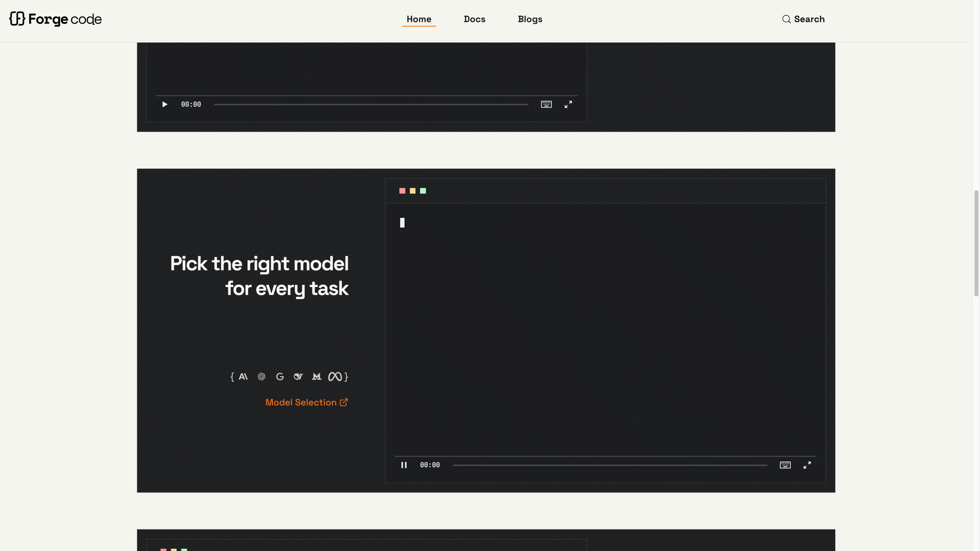Enter fullscreen in the lower player
This screenshot has height=551, width=980.
pyautogui.click(x=807, y=465)
